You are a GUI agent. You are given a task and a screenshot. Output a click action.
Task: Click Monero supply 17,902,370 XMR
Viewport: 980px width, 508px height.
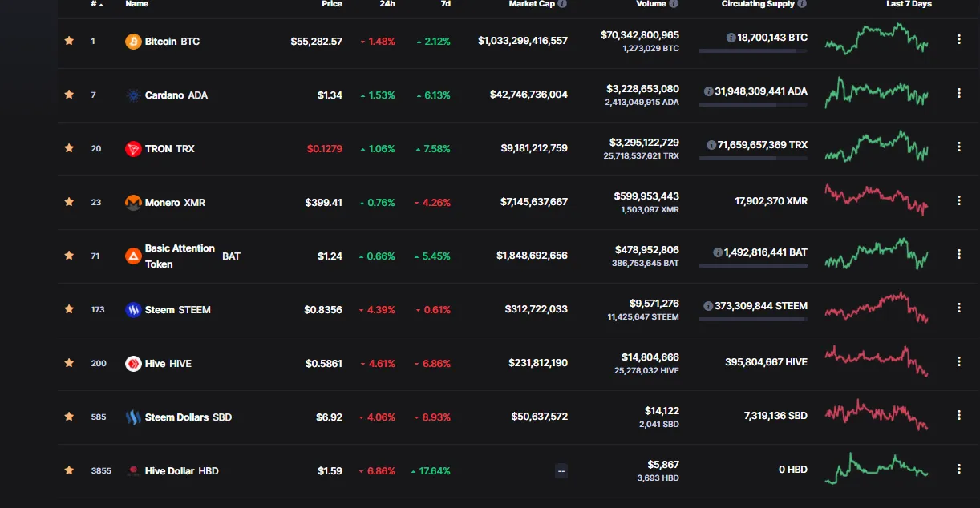point(771,202)
